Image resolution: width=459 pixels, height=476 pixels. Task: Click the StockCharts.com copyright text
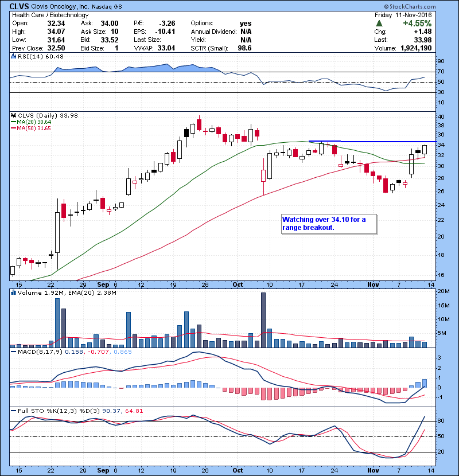(x=410, y=6)
